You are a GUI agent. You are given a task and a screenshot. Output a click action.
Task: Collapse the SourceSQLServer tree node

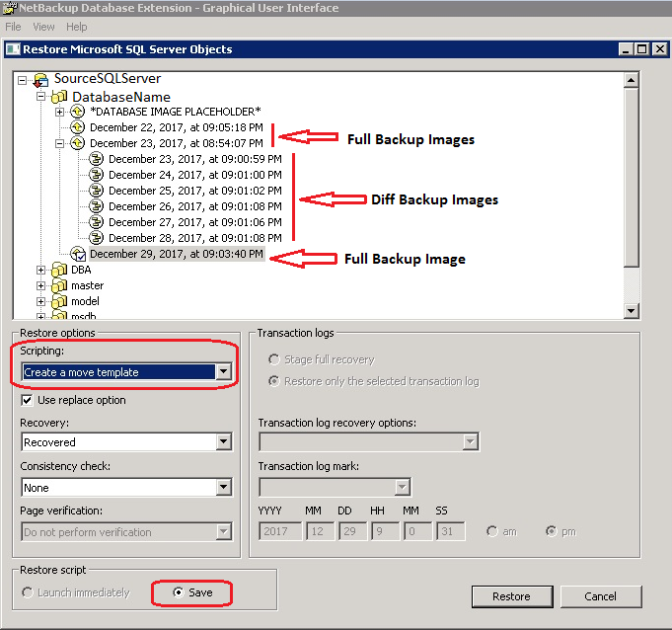(23, 80)
